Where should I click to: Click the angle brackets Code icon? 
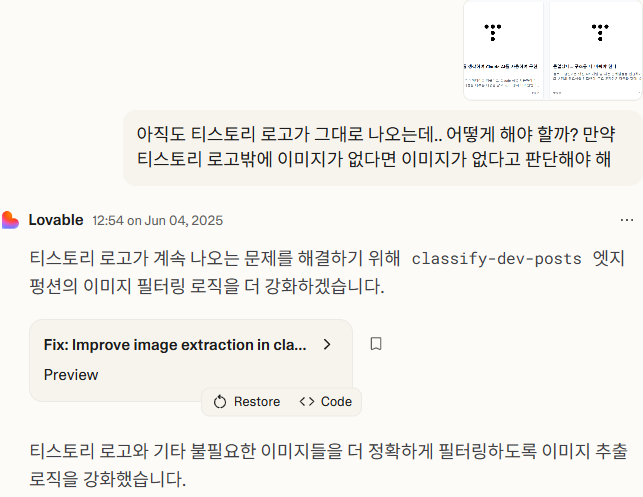pos(307,401)
